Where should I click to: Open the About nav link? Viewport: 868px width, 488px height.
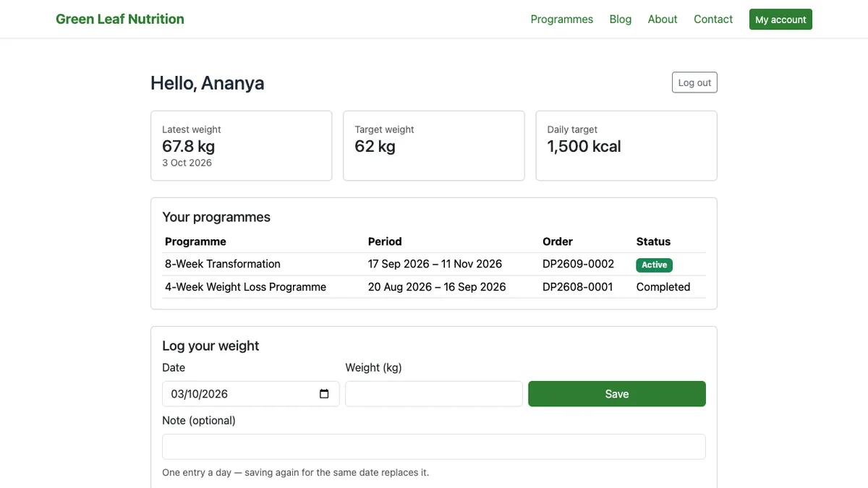click(x=663, y=20)
